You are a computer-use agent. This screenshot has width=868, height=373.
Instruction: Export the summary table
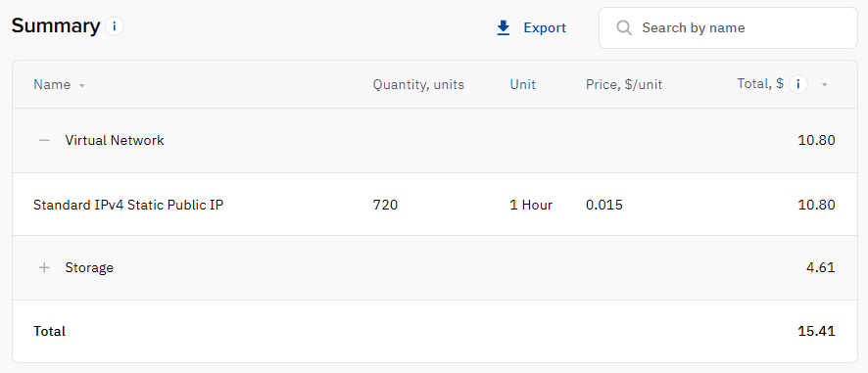pyautogui.click(x=531, y=27)
